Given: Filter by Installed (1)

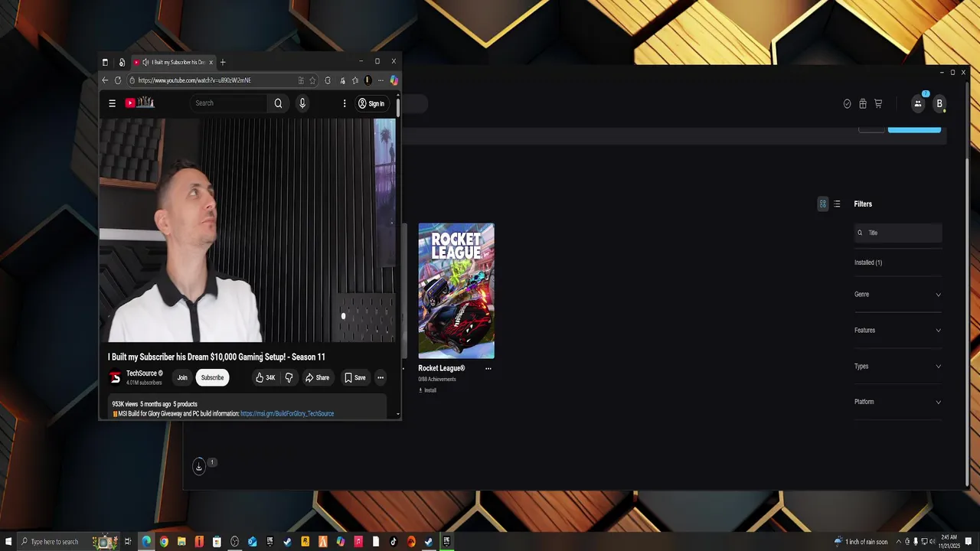Looking at the screenshot, I should (x=868, y=262).
